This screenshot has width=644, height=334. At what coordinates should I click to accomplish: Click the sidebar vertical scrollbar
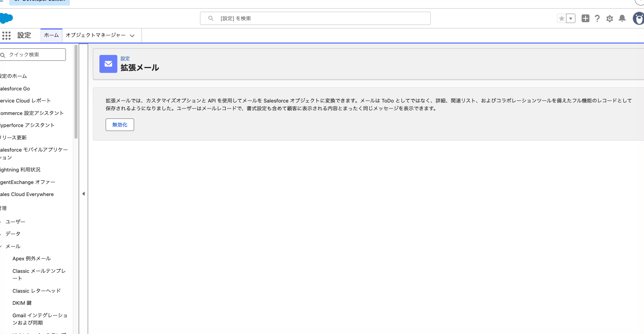point(76,92)
